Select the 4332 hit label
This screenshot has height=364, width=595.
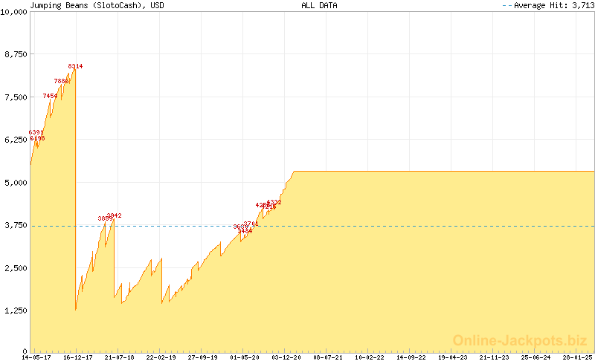(x=274, y=203)
